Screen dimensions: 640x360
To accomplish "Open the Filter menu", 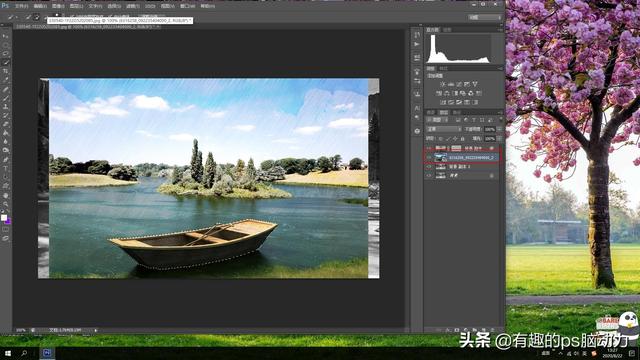I will pos(133,6).
